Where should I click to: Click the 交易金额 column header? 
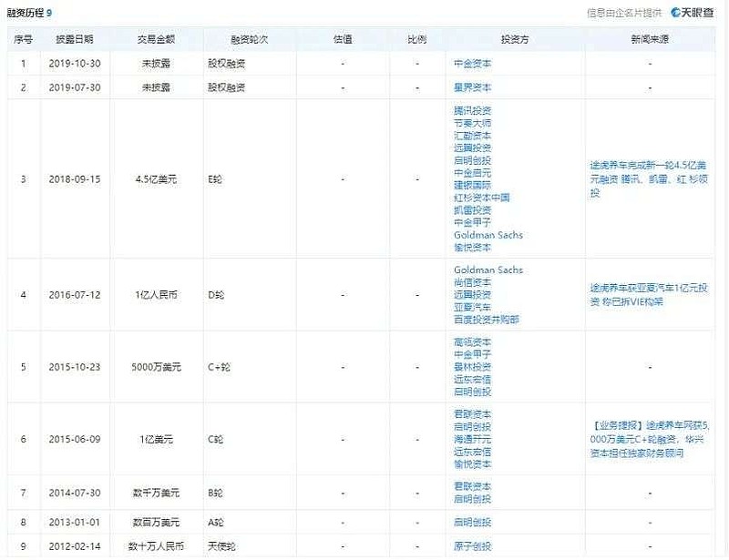tap(156, 39)
